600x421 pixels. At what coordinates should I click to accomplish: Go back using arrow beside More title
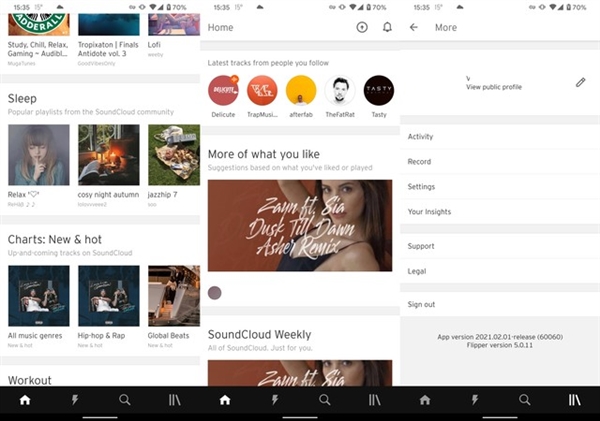[414, 28]
